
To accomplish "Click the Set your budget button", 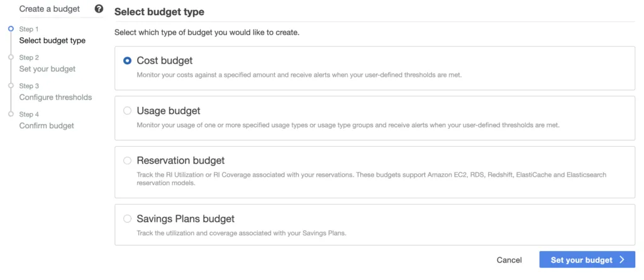I will pyautogui.click(x=587, y=260).
